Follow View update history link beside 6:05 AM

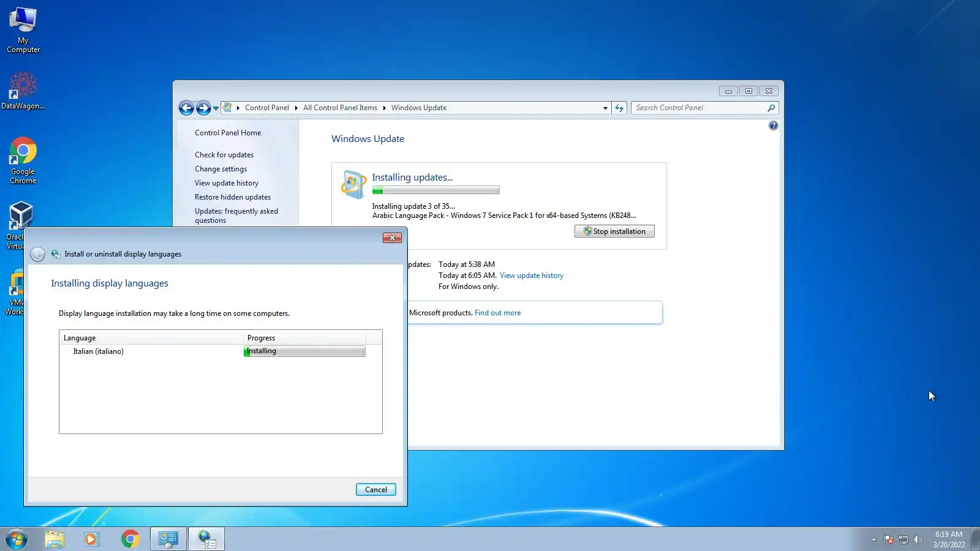pos(532,275)
